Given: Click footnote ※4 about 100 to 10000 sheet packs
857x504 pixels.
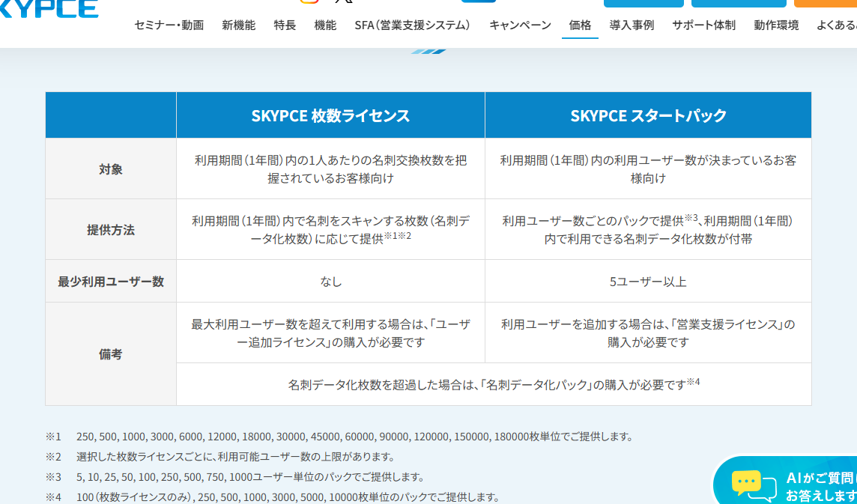Looking at the screenshot, I should pyautogui.click(x=272, y=497).
